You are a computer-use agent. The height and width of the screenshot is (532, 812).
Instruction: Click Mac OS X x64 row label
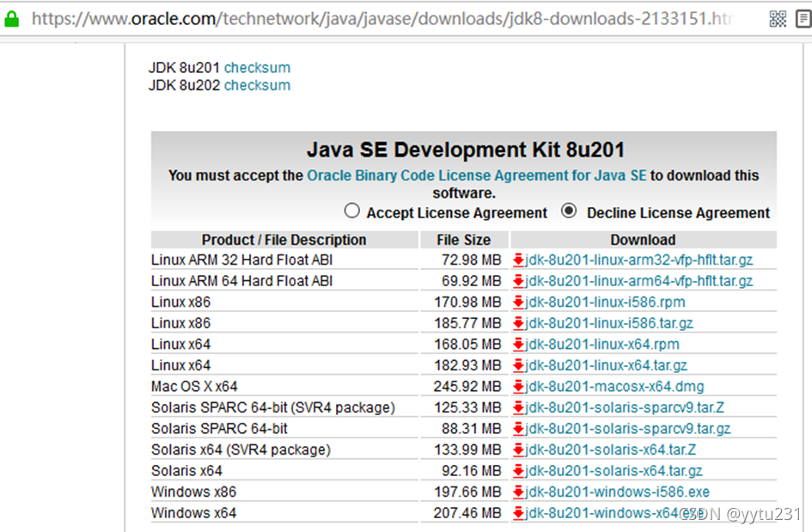point(194,387)
